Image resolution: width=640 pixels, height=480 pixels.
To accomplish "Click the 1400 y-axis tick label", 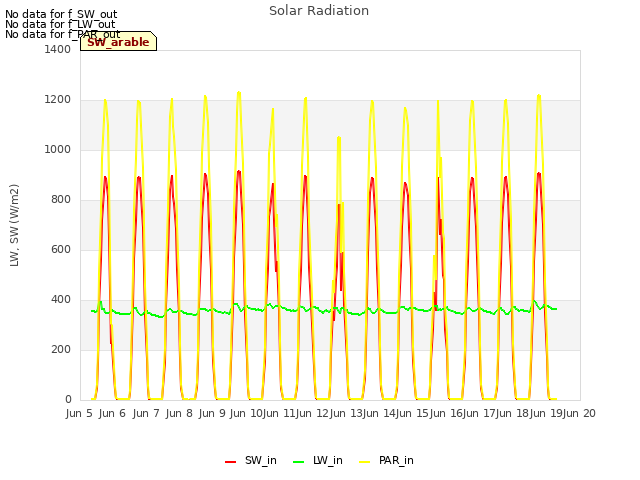I will pos(58,49).
